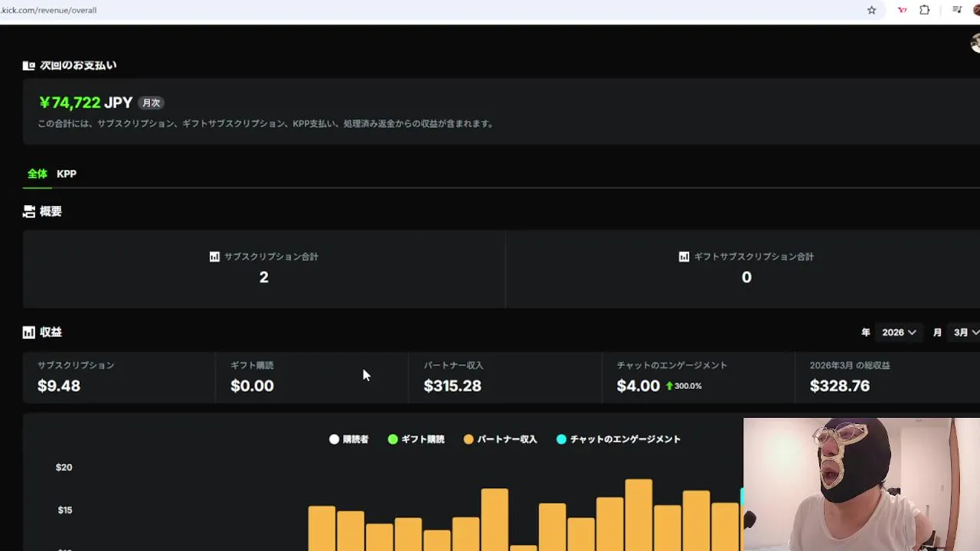Click the white 購読者 legend dot
980x551 pixels.
point(334,439)
